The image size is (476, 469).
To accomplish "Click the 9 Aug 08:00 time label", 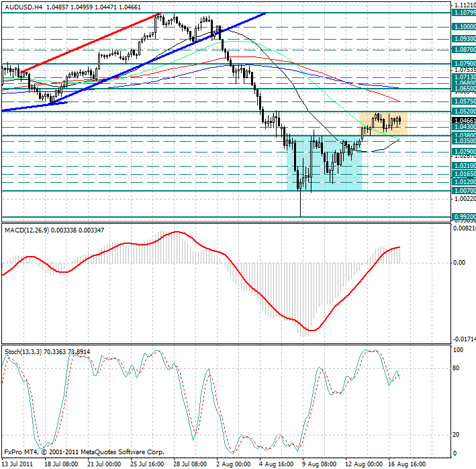I will 320,464.
